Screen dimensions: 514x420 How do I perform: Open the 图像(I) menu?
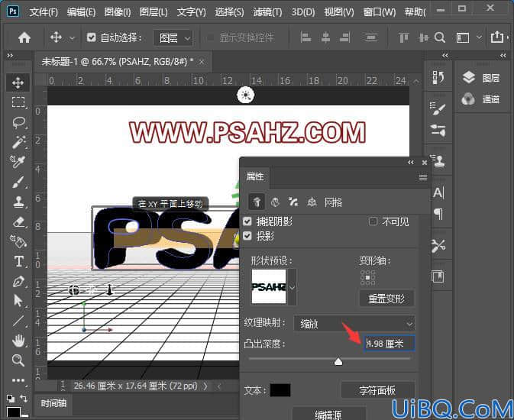(x=118, y=12)
